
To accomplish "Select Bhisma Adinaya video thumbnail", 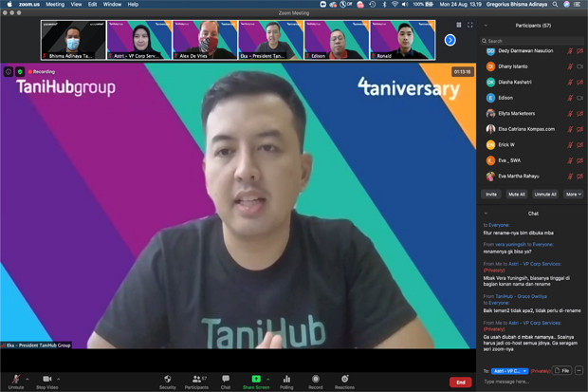I will tap(74, 40).
